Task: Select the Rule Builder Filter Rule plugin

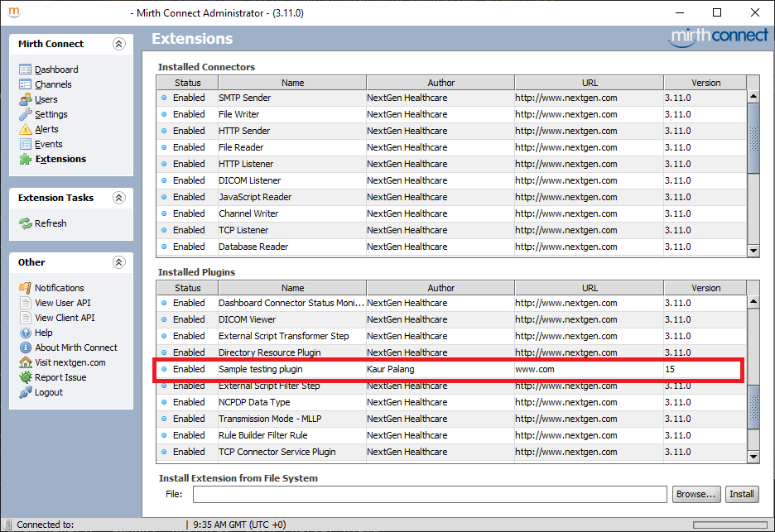Action: point(451,435)
